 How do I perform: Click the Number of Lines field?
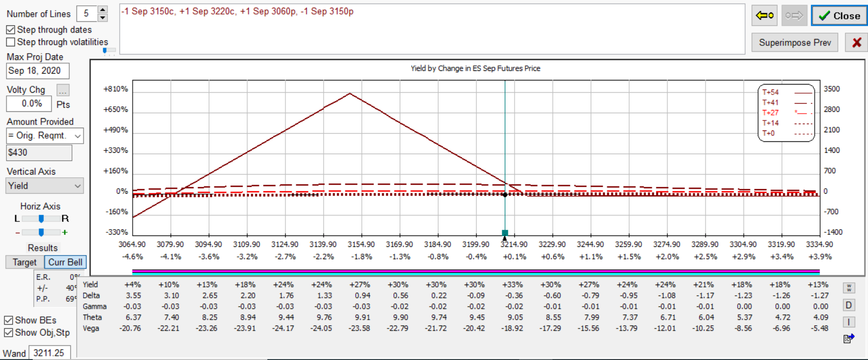87,14
